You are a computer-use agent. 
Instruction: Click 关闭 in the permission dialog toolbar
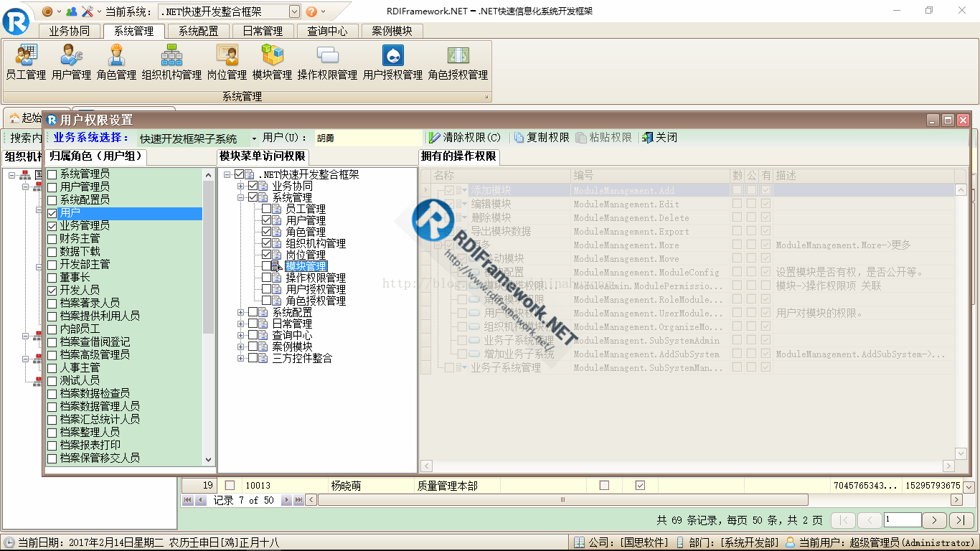point(659,137)
